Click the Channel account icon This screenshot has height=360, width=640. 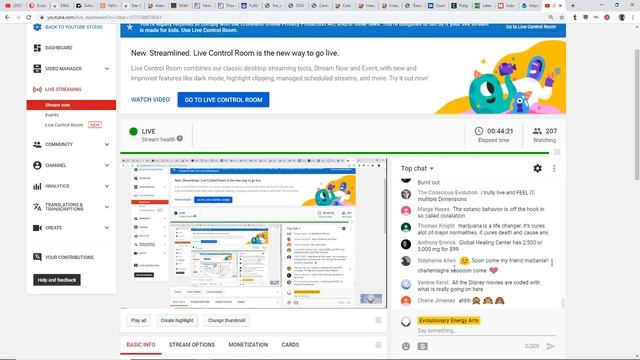point(37,165)
